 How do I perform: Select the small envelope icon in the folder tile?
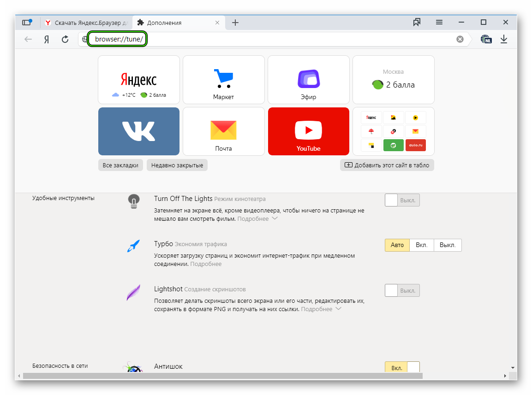click(416, 131)
